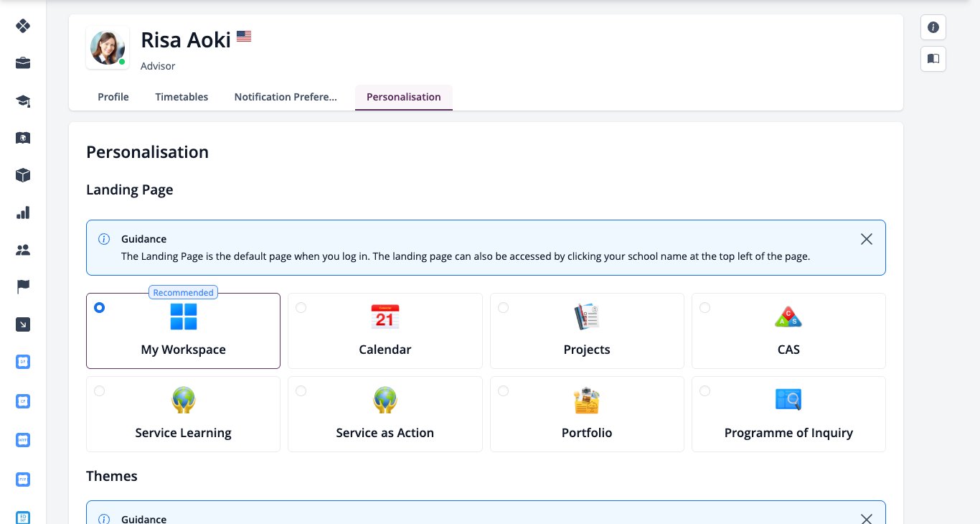Screen dimensions: 980x524
Task: Click the info circle icon top right
Action: click(933, 27)
